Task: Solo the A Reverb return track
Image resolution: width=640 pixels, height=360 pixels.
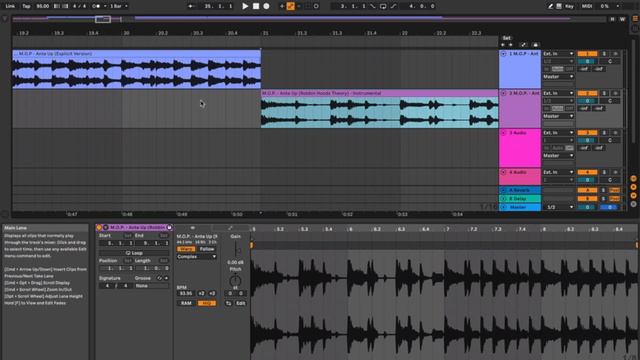Action: click(x=604, y=190)
